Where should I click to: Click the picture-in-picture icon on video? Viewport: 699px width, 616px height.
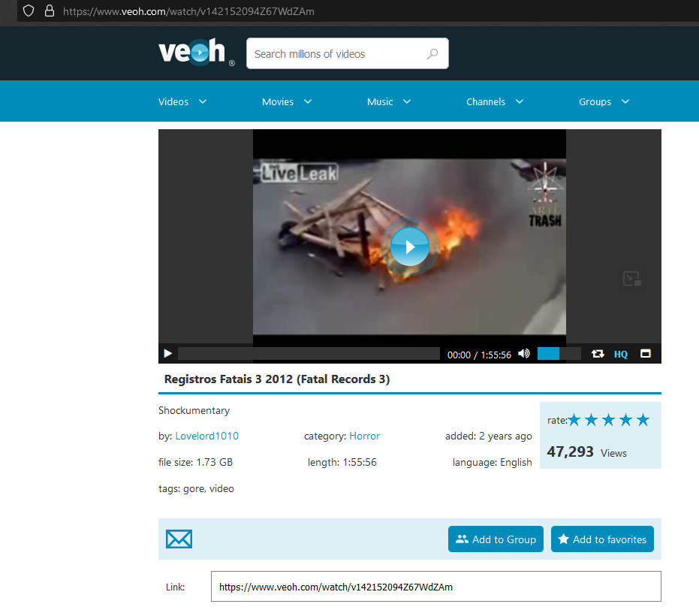pyautogui.click(x=631, y=279)
